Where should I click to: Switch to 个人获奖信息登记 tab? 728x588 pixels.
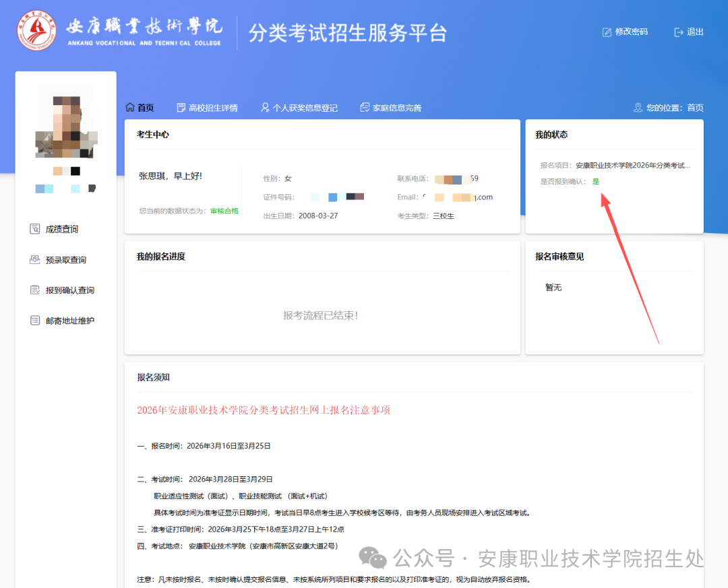[x=305, y=108]
